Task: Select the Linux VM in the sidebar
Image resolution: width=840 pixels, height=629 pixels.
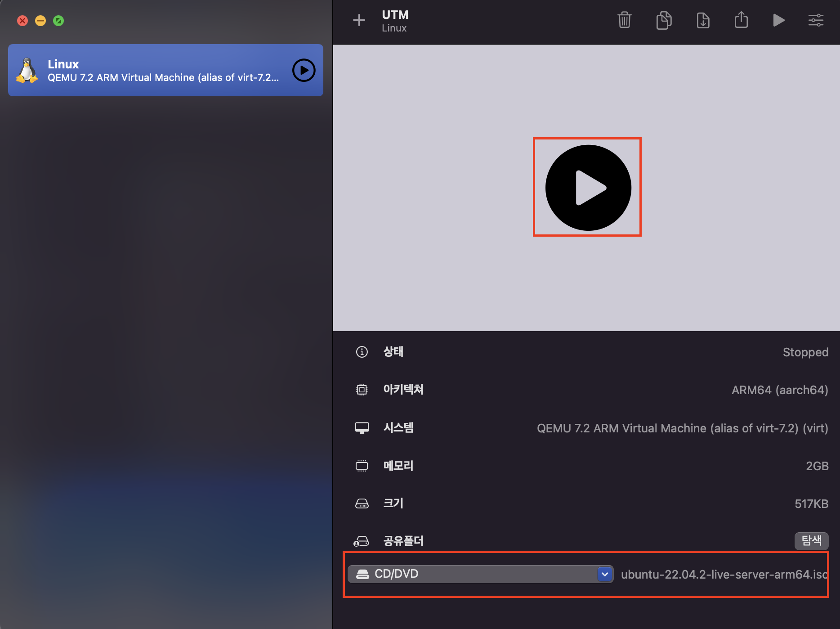Action: (x=165, y=70)
